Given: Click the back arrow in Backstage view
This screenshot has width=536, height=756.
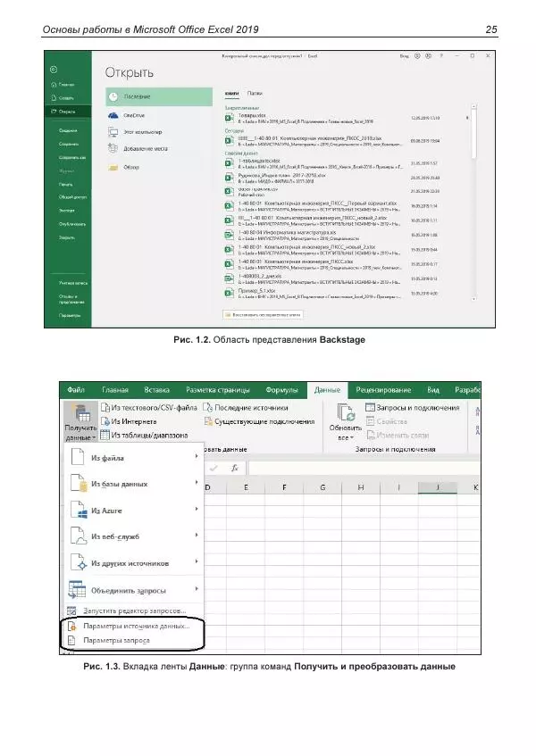Looking at the screenshot, I should pyautogui.click(x=54, y=70).
